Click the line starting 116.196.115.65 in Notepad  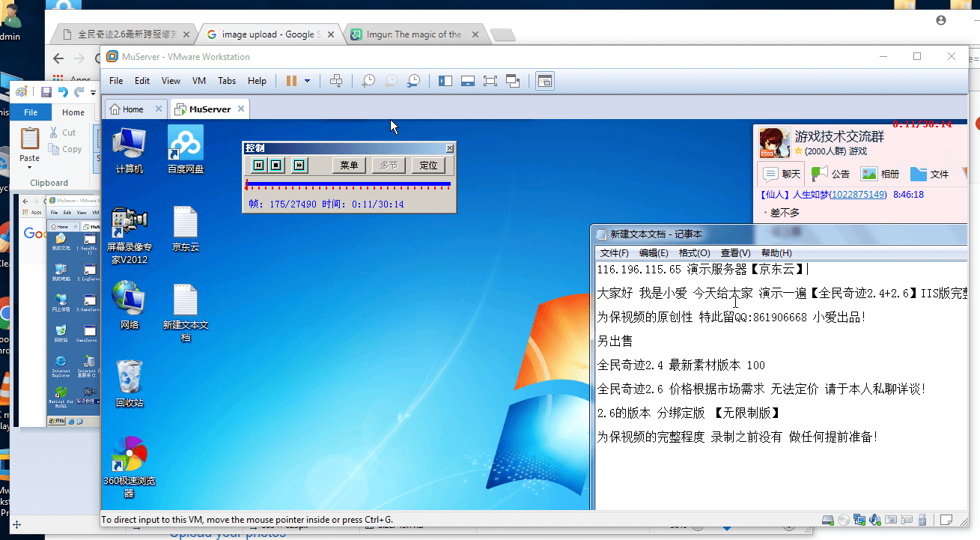point(702,270)
